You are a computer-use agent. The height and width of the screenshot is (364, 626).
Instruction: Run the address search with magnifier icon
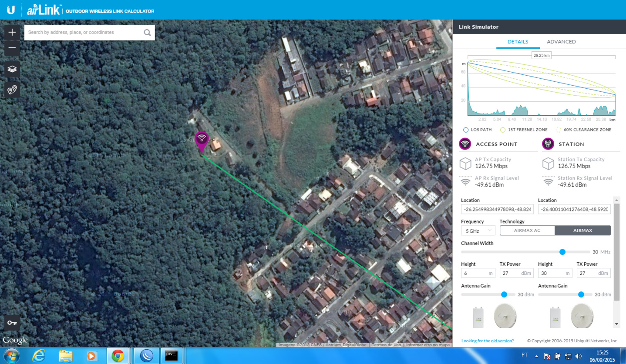147,32
